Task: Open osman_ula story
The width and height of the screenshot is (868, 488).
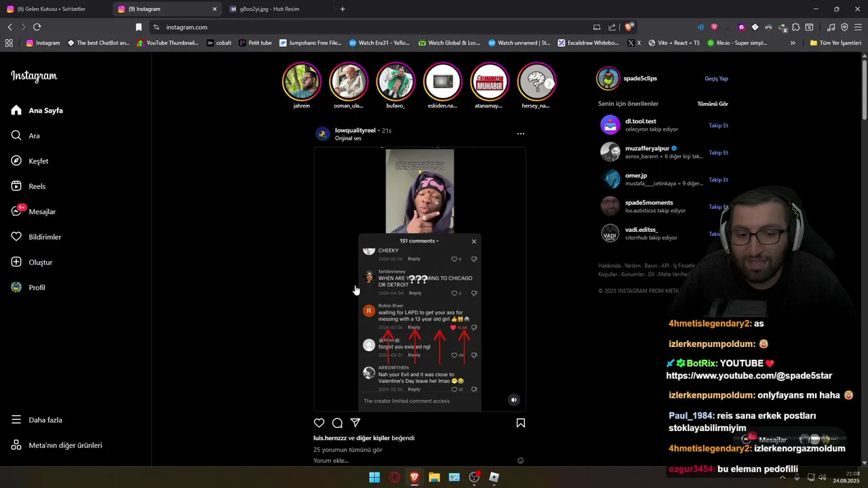Action: click(349, 81)
